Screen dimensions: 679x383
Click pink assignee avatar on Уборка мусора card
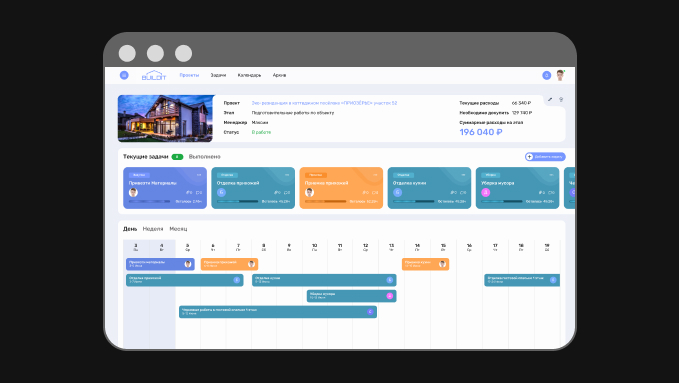[485, 192]
